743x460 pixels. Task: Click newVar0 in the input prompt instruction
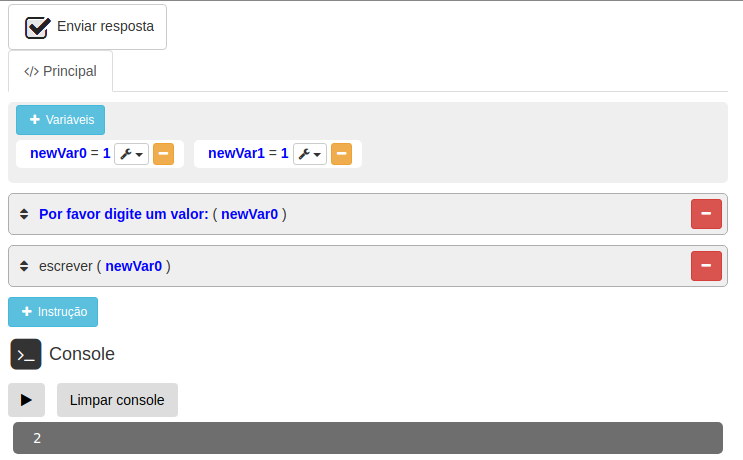click(249, 214)
